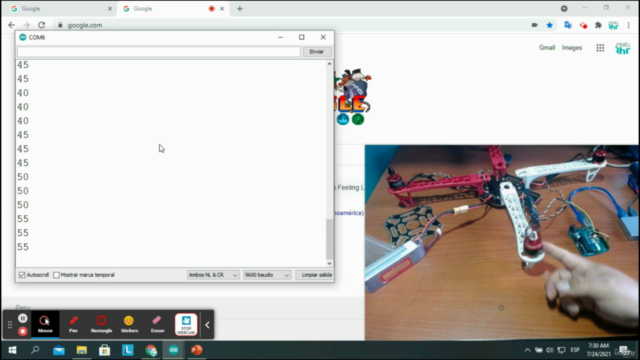The height and width of the screenshot is (360, 640).
Task: Open the Google account avatar on page
Action: click(x=623, y=48)
